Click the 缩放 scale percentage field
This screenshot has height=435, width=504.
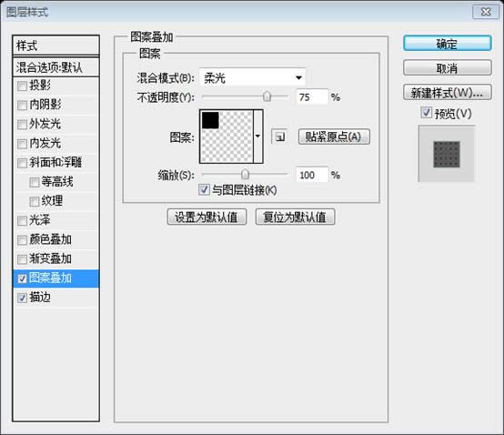(312, 175)
